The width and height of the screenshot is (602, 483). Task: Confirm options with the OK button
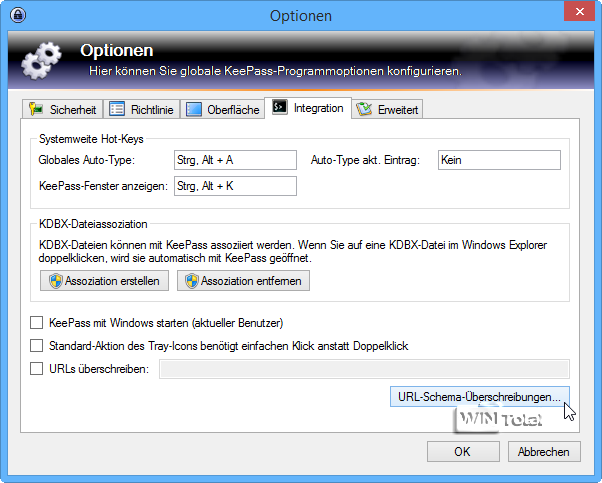click(x=463, y=452)
